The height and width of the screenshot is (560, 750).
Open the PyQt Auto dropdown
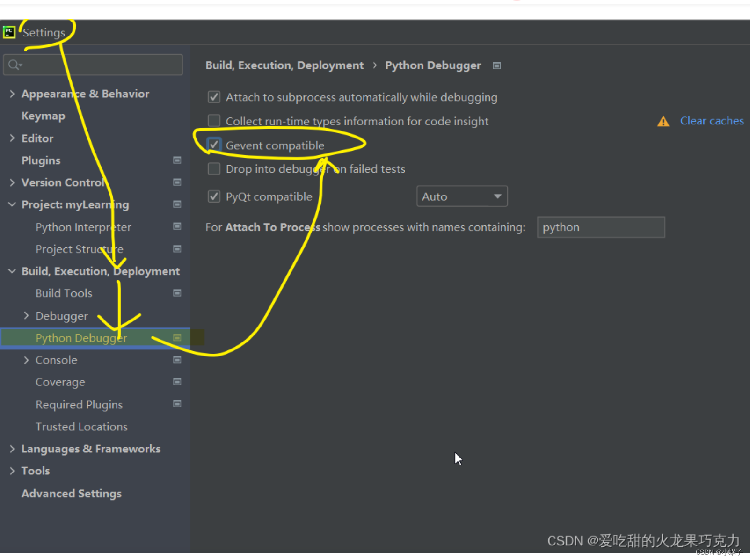point(462,196)
